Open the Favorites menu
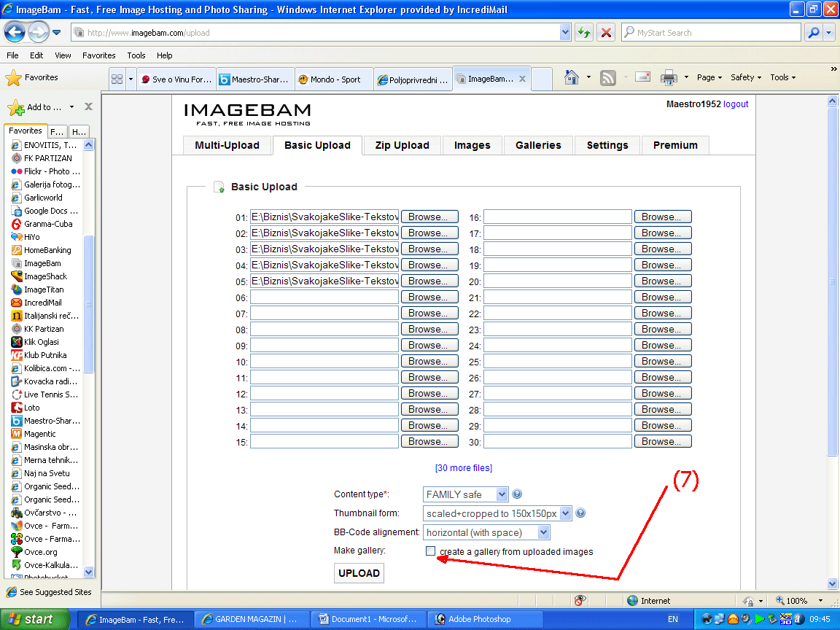840x630 pixels. coord(99,55)
